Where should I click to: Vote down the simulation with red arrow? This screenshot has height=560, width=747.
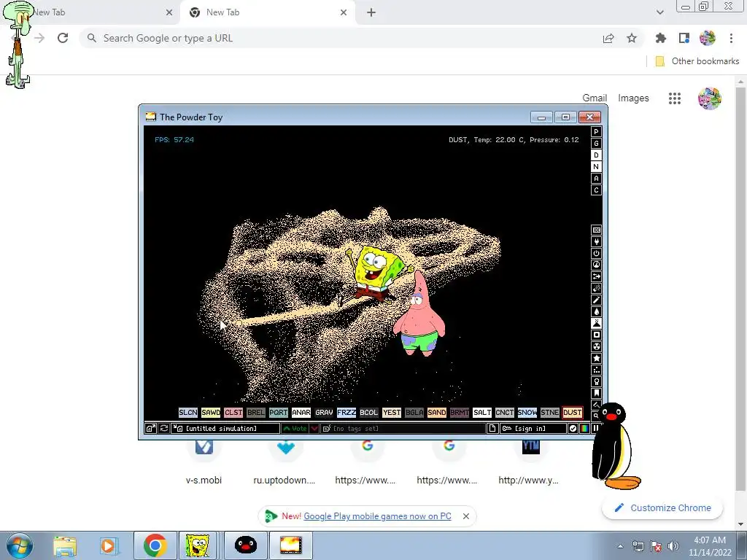coord(314,429)
